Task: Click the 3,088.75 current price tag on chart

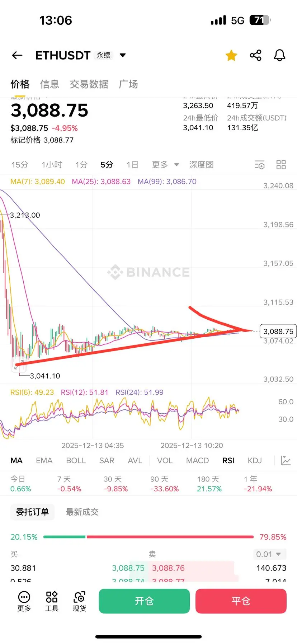Action: pos(278,332)
